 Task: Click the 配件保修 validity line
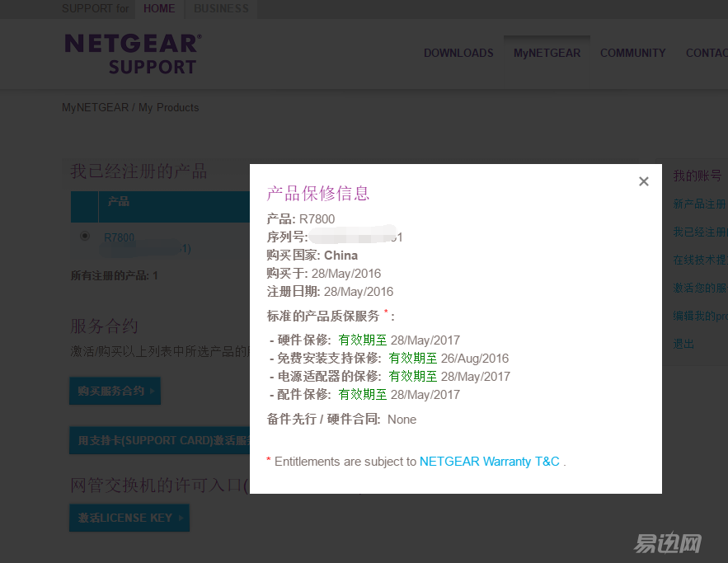click(x=364, y=395)
